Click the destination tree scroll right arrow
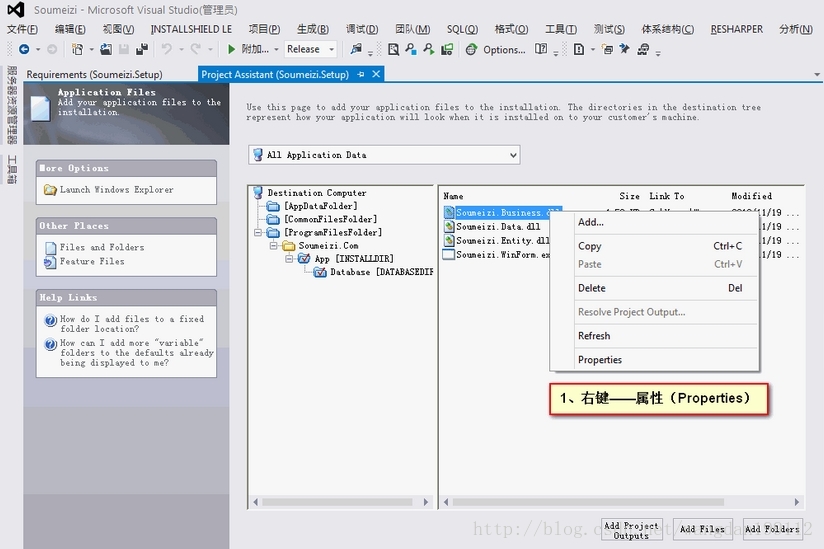This screenshot has width=824, height=549. pyautogui.click(x=426, y=502)
